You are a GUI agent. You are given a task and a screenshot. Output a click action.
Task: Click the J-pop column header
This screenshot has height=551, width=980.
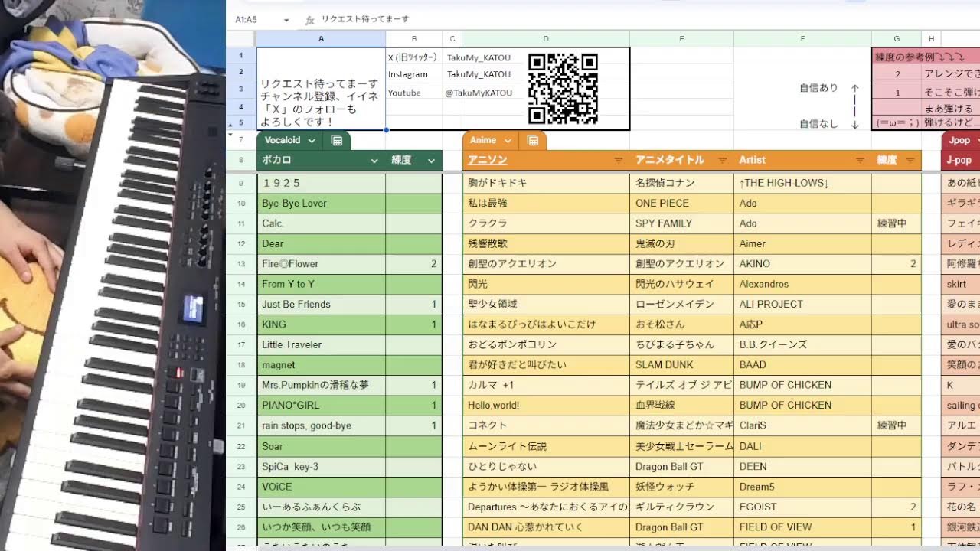point(960,161)
